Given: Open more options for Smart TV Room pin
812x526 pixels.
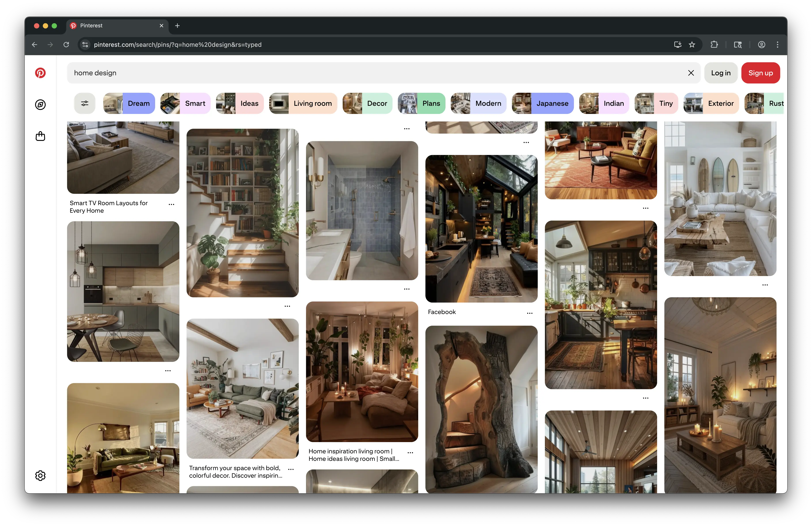Looking at the screenshot, I should pyautogui.click(x=171, y=204).
